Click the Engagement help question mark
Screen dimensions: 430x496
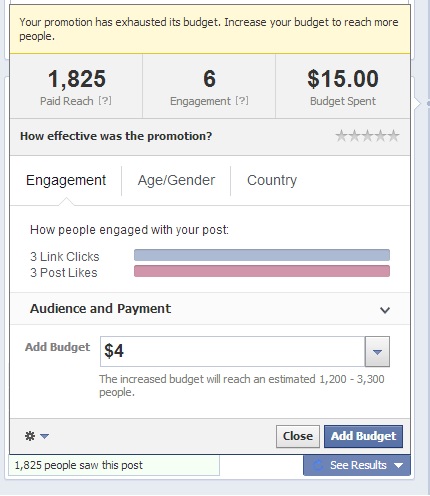pos(242,101)
